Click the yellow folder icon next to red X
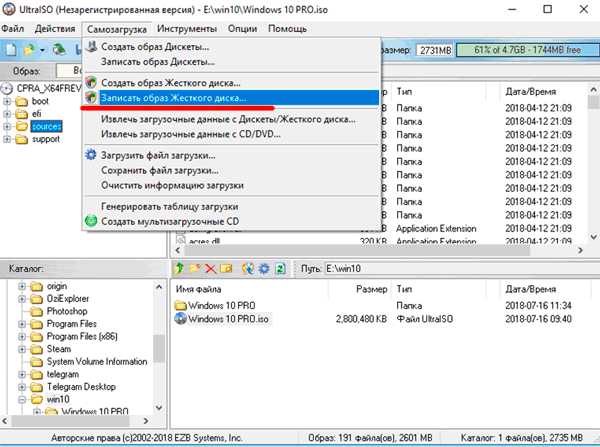This screenshot has height=447, width=600. [x=226, y=268]
